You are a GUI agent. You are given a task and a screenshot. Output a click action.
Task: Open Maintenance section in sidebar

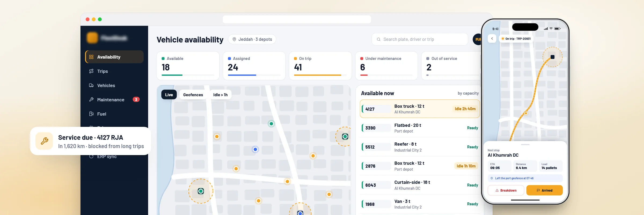tap(114, 100)
